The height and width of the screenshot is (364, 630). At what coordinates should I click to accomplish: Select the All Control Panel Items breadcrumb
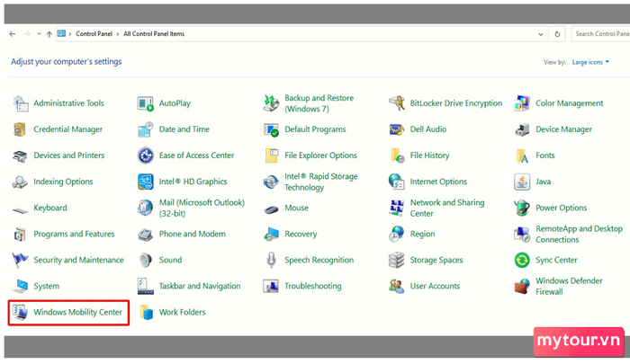(x=154, y=34)
